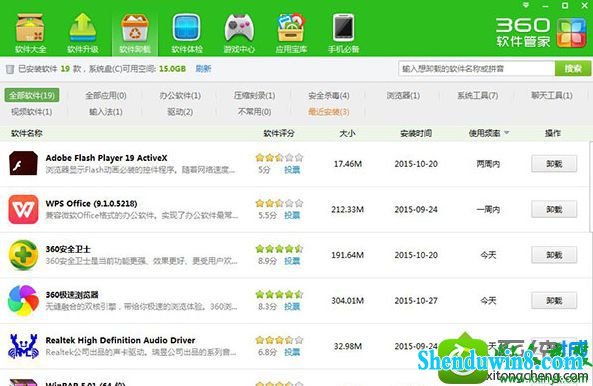The height and width of the screenshot is (386, 593).
Task: Click the 2015-10-27 install date
Action: 416,301
